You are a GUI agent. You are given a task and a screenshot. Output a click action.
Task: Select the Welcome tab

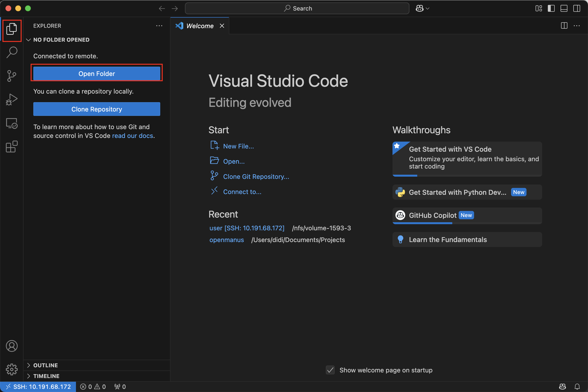click(200, 26)
